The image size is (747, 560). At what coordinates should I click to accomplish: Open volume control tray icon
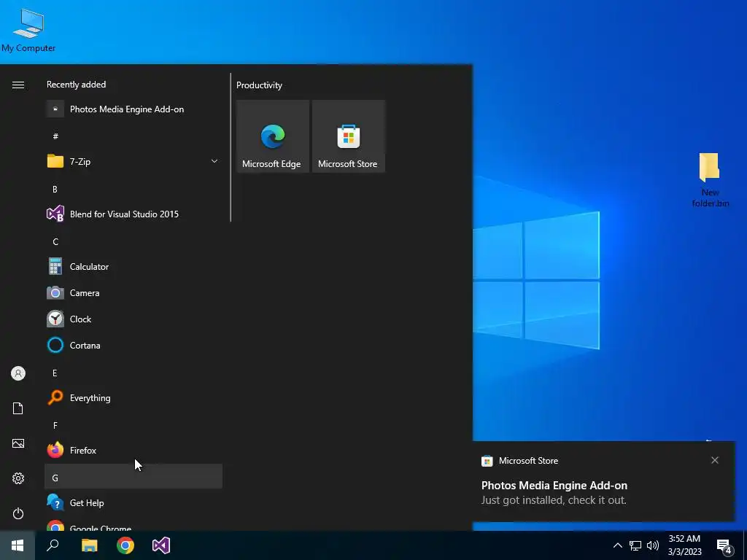653,545
